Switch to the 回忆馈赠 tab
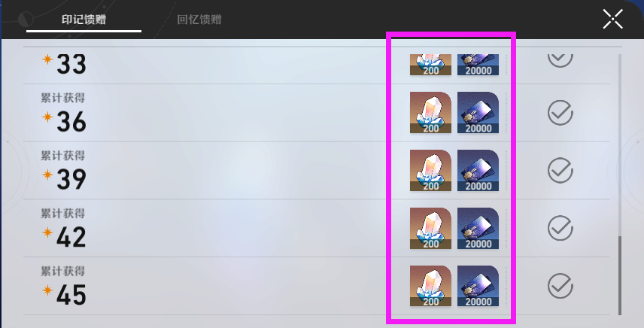 pyautogui.click(x=199, y=20)
